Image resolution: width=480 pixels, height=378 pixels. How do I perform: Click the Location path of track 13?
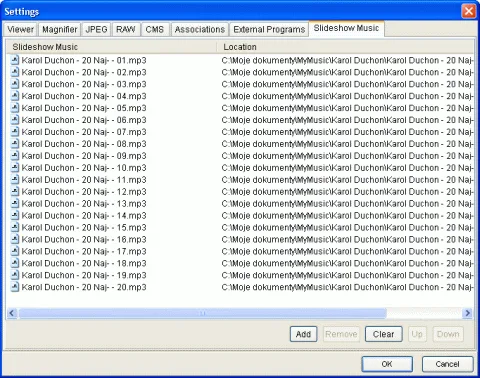point(347,204)
